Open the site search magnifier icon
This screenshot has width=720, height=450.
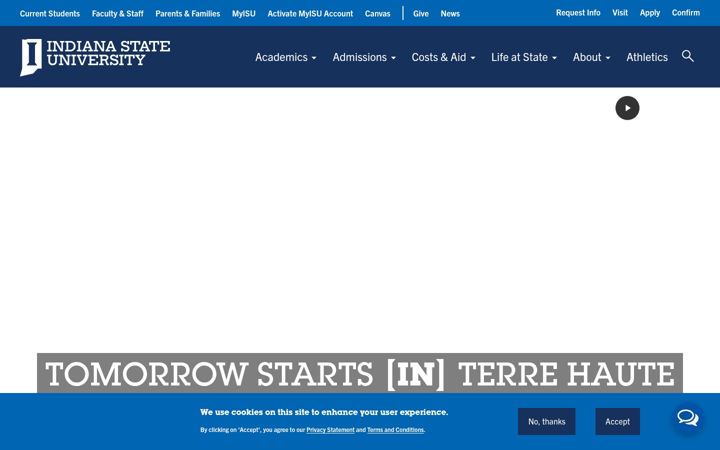[687, 56]
